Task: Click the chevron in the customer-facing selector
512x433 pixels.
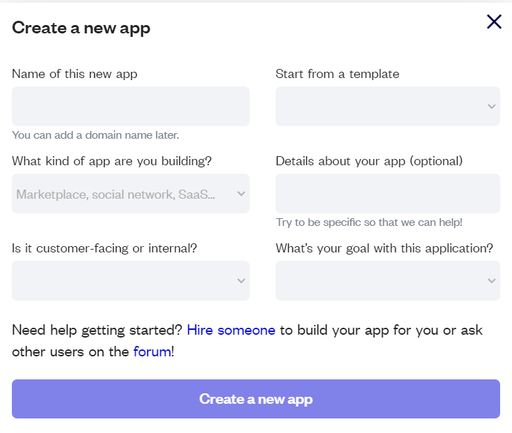Action: 241,281
